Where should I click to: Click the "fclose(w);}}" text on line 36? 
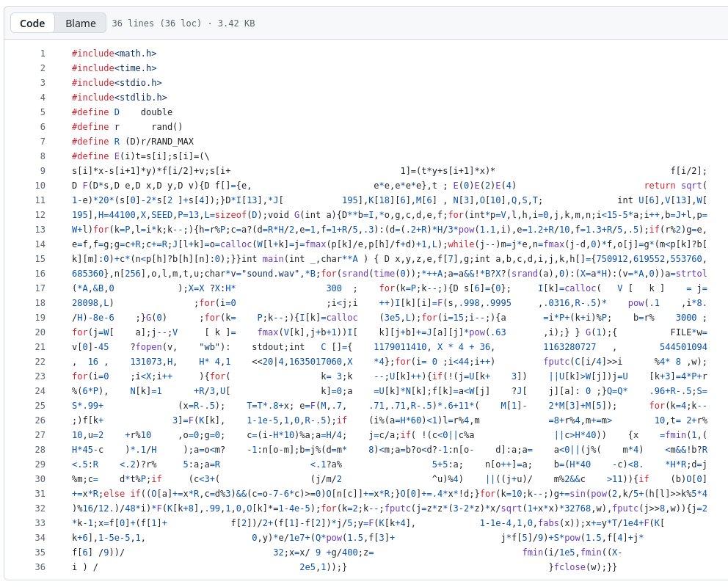[585, 567]
